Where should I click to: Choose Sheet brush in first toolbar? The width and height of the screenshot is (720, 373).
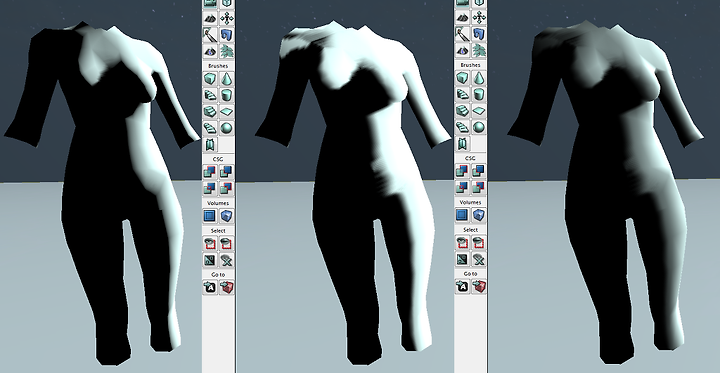227,111
